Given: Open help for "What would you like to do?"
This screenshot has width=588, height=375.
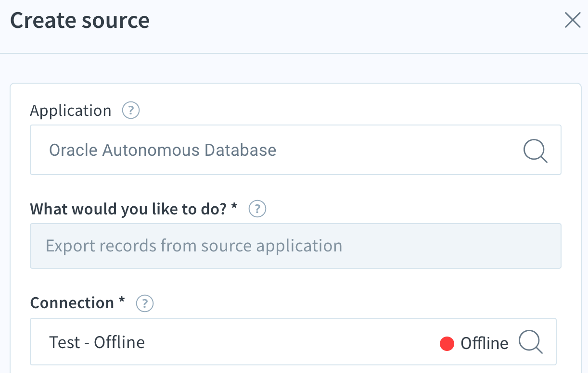Looking at the screenshot, I should pos(257,209).
